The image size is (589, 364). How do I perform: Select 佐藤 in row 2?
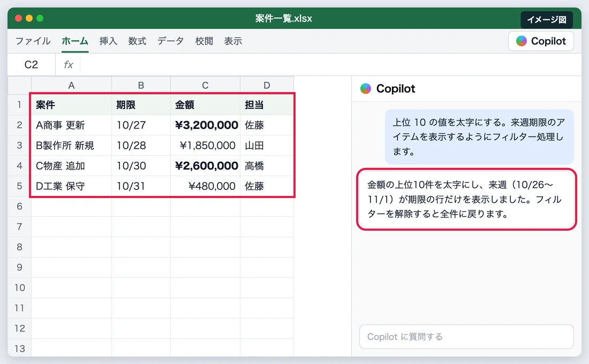coord(267,125)
